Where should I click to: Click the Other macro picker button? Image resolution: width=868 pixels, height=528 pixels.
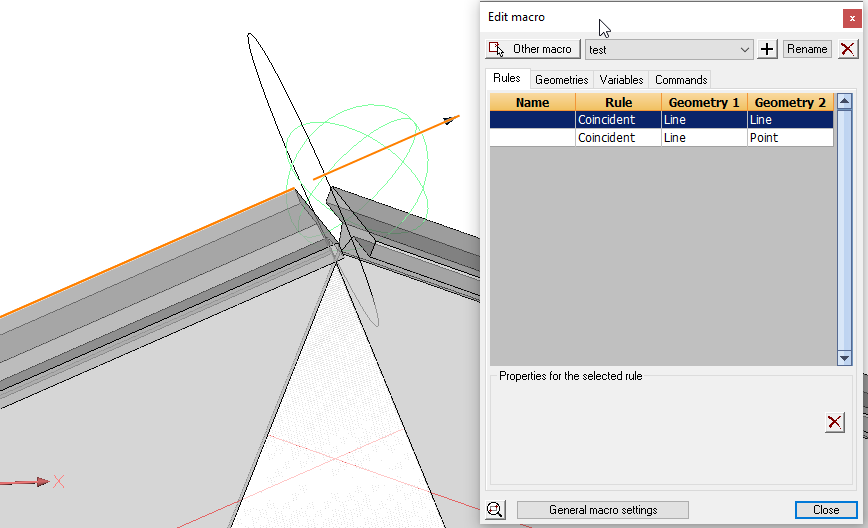532,49
